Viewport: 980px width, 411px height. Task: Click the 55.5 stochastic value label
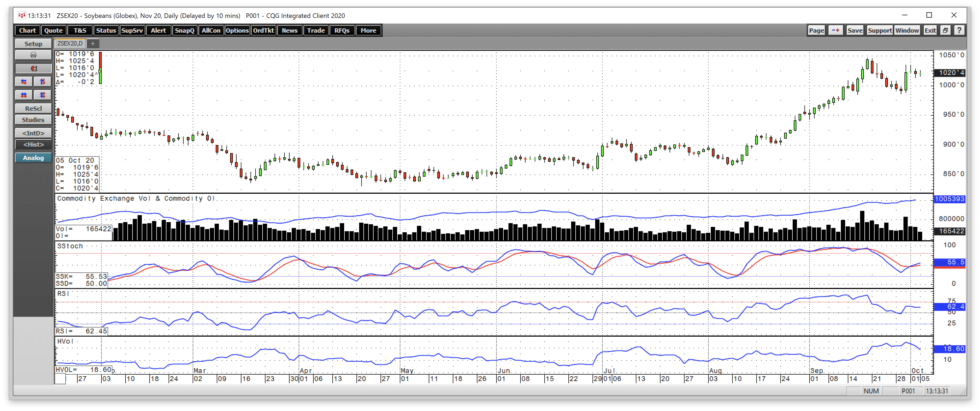tap(949, 262)
